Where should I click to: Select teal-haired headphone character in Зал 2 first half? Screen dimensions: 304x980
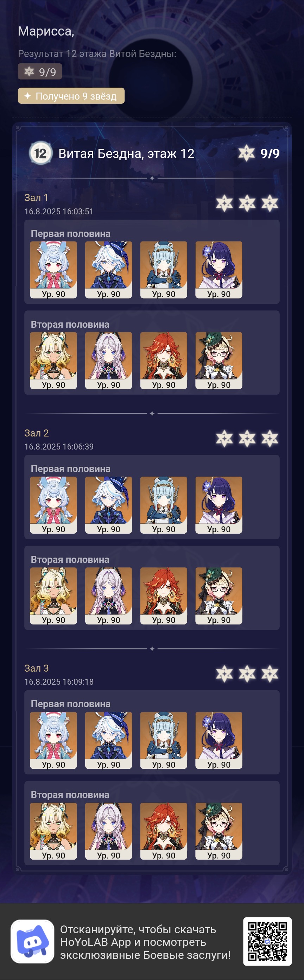click(x=164, y=505)
